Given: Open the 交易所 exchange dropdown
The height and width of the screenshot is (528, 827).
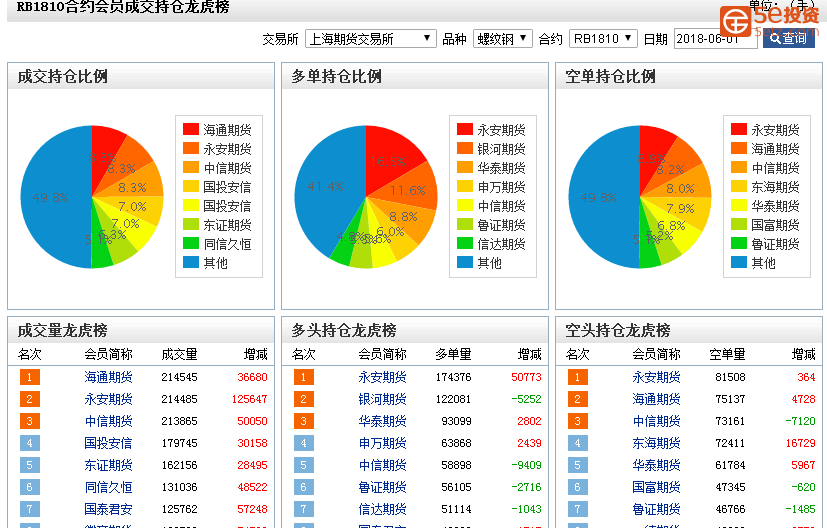Looking at the screenshot, I should click(370, 39).
